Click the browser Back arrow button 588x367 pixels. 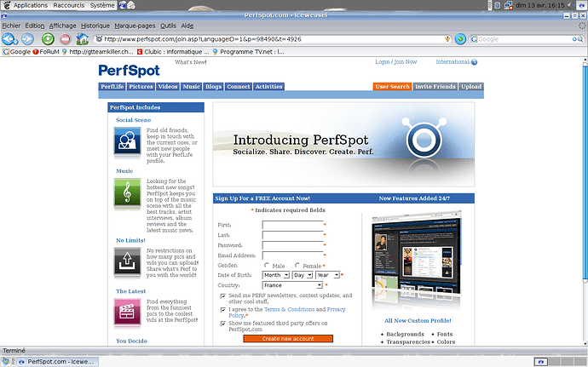point(10,39)
